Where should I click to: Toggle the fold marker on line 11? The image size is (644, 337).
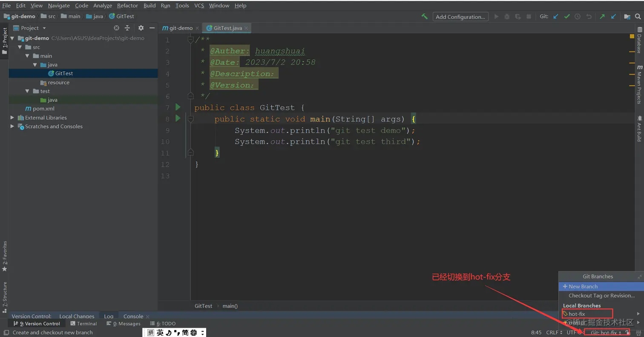(x=190, y=153)
